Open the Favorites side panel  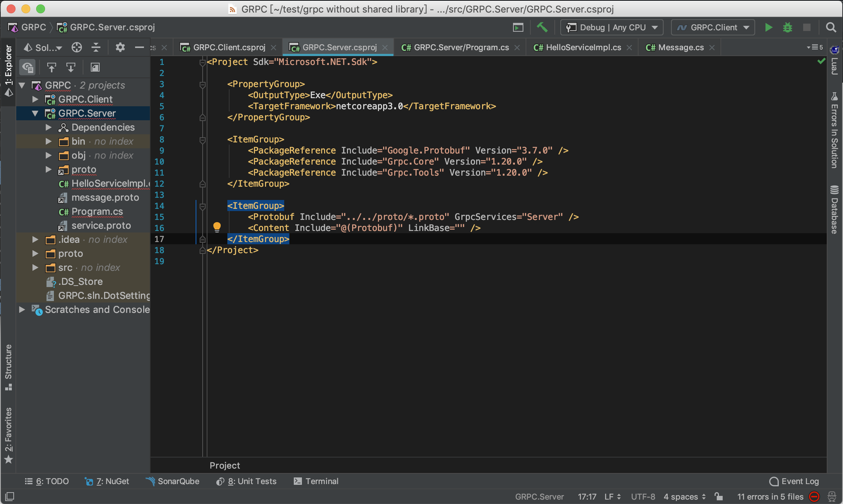8,435
